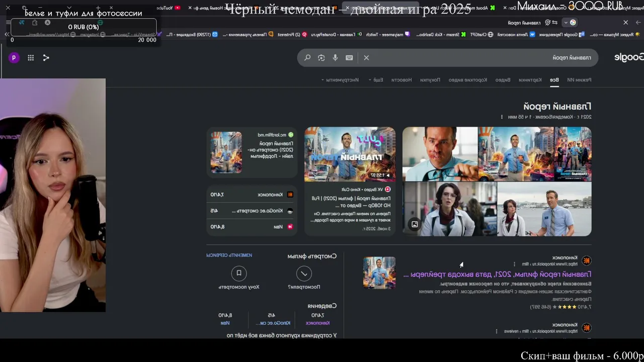Open the Лента новостей bookmark
This screenshot has height=362, width=644.
516,34
